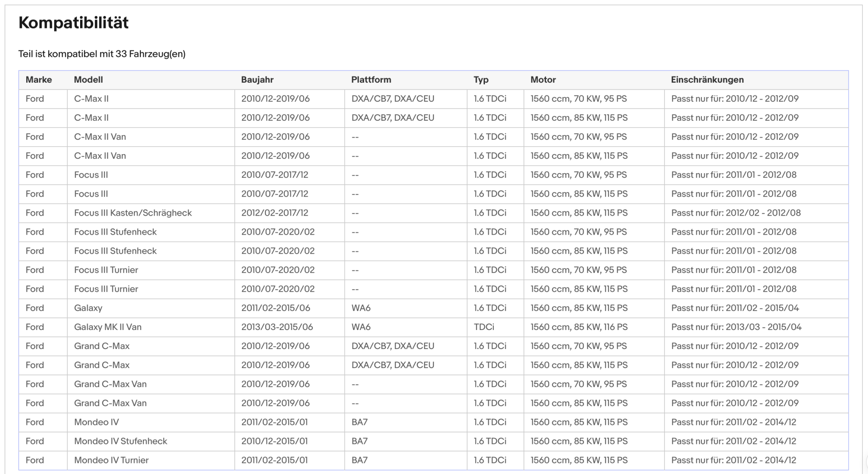Click the Mondeo IV Turnier model cell
868x474 pixels.
pyautogui.click(x=150, y=460)
